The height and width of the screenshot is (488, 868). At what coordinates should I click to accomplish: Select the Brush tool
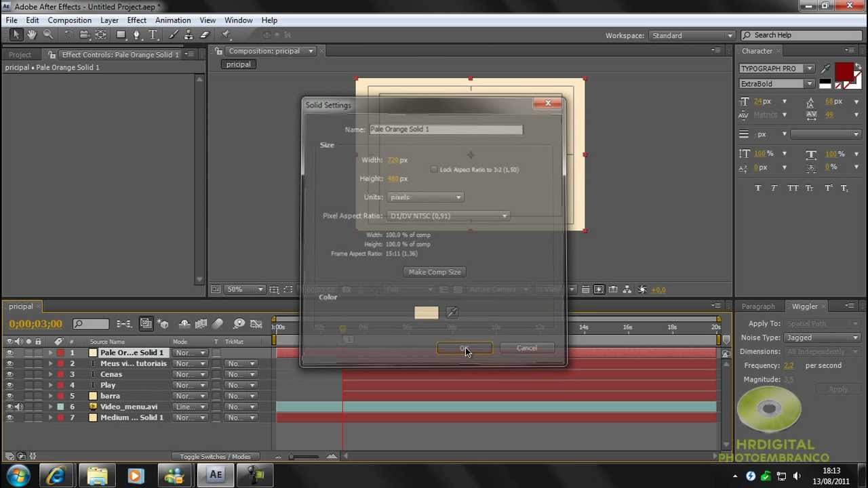[x=174, y=35]
